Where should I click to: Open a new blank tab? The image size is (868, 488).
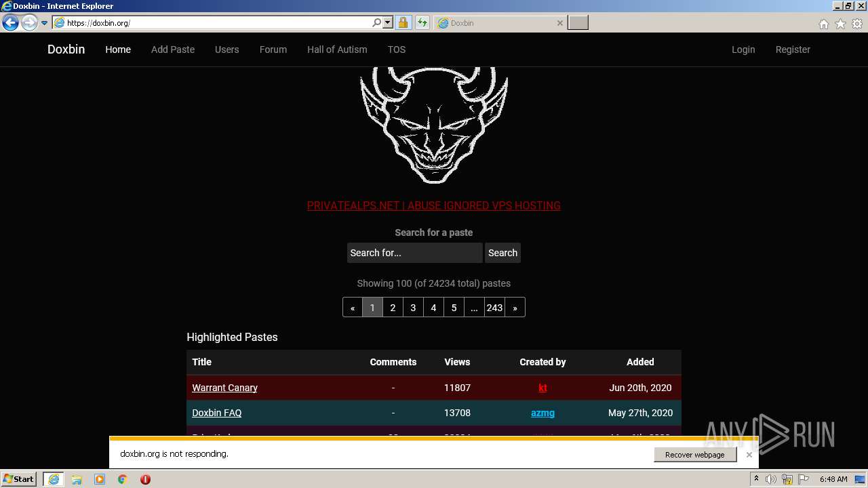[578, 22]
